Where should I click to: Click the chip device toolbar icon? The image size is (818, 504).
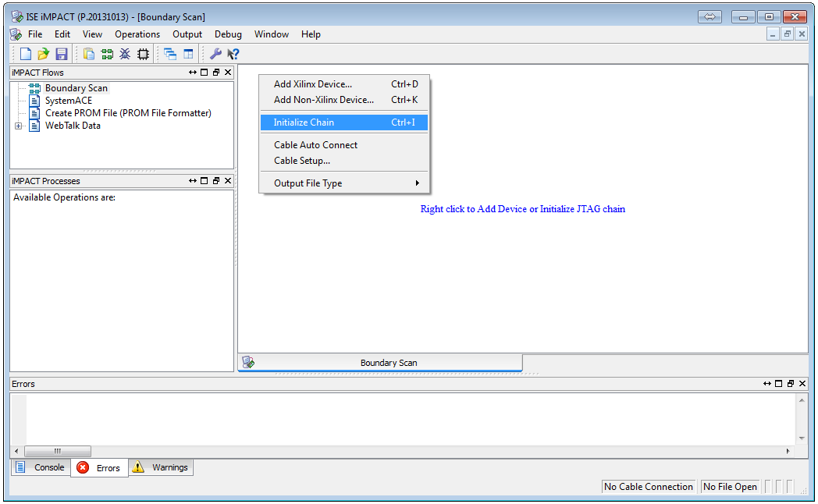click(x=143, y=54)
